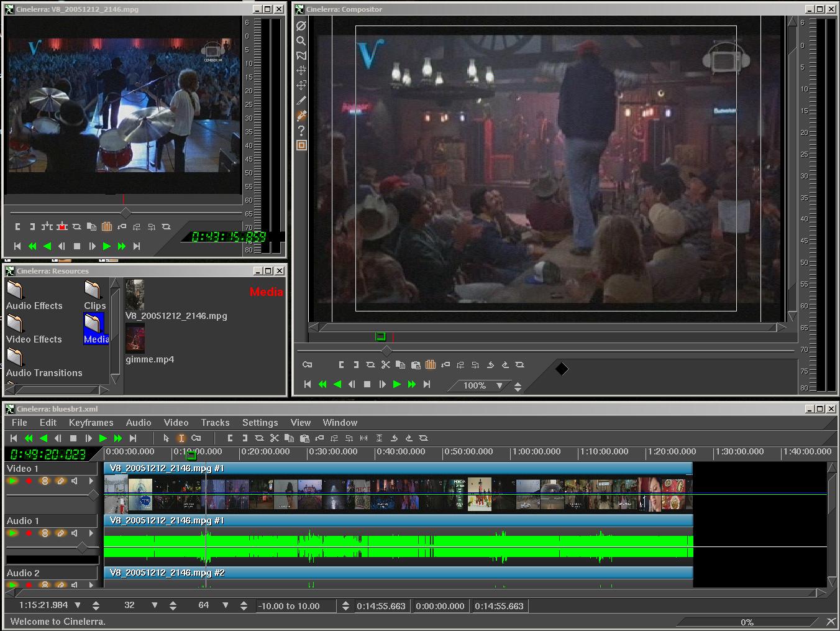The width and height of the screenshot is (840, 631).
Task: Click the paste icon in timeline toolbar
Action: [x=304, y=438]
